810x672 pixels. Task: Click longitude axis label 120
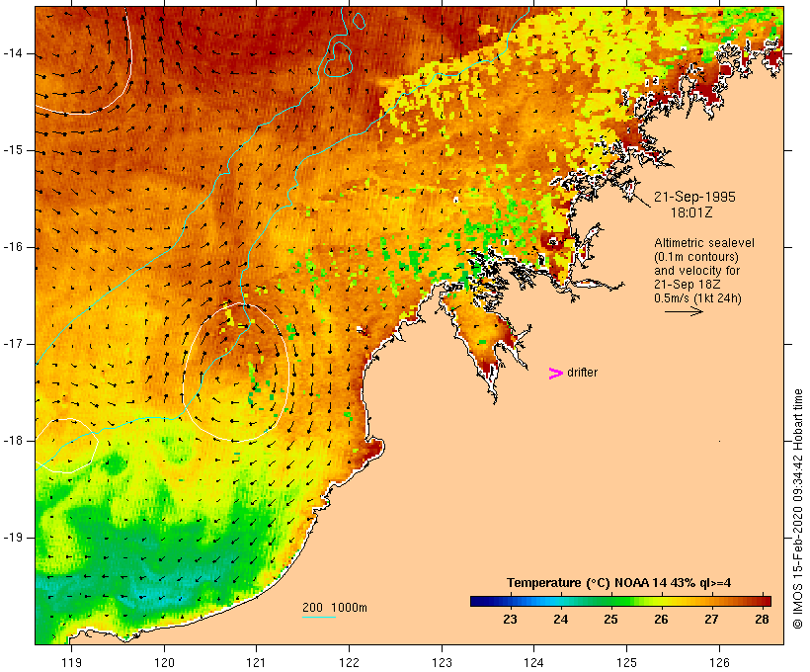pyautogui.click(x=164, y=662)
